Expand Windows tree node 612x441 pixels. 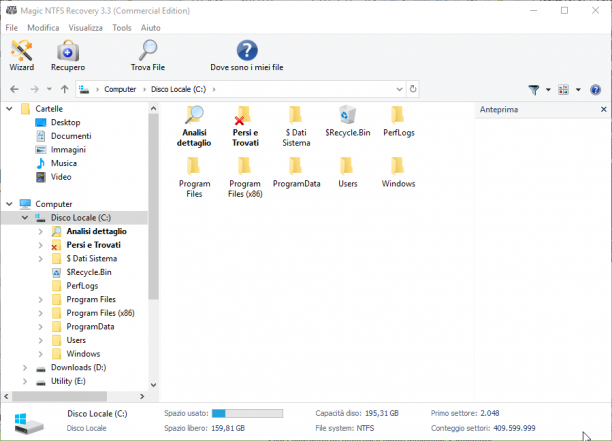point(40,354)
